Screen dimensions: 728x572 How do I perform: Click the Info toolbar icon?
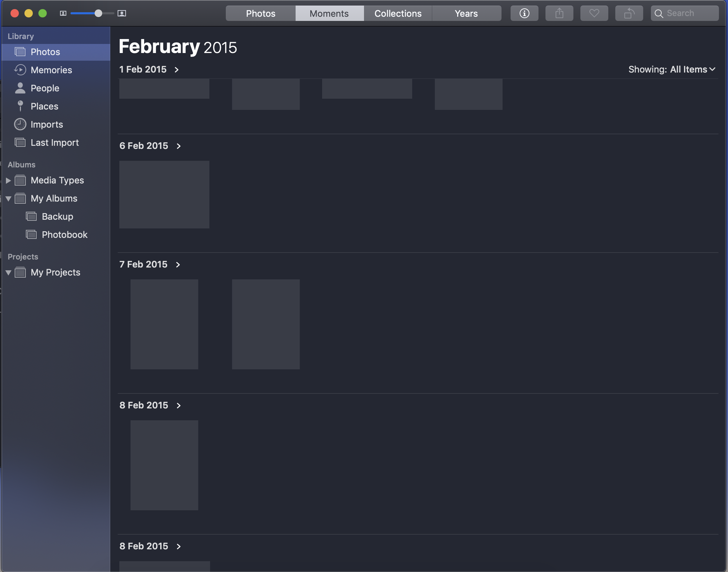525,13
